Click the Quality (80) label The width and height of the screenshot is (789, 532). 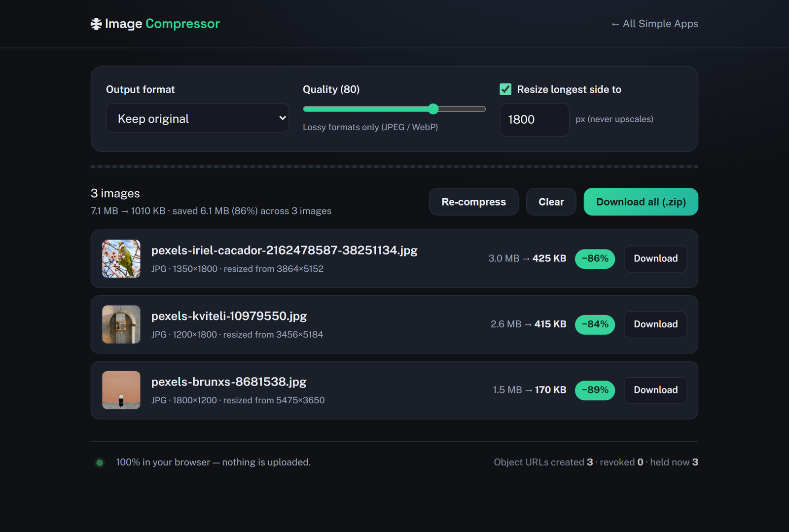tap(331, 89)
